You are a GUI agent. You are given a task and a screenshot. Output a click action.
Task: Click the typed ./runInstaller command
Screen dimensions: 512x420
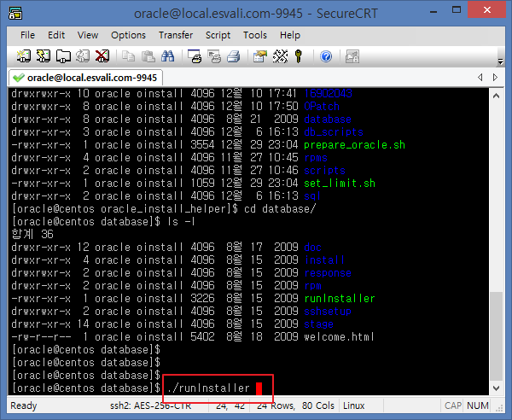[208, 388]
